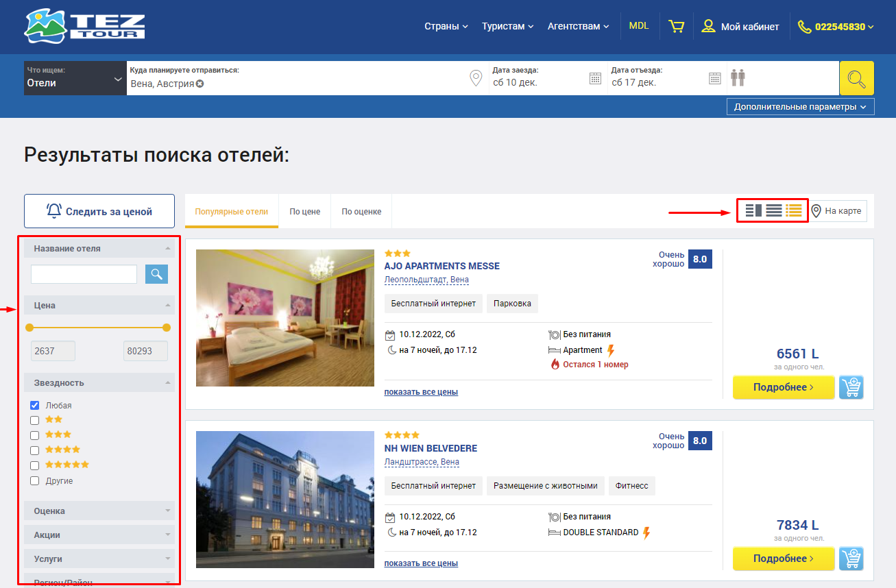Image resolution: width=896 pixels, height=588 pixels.
Task: Open AJO APARTMENTS MESSE hotel link
Action: click(x=442, y=266)
